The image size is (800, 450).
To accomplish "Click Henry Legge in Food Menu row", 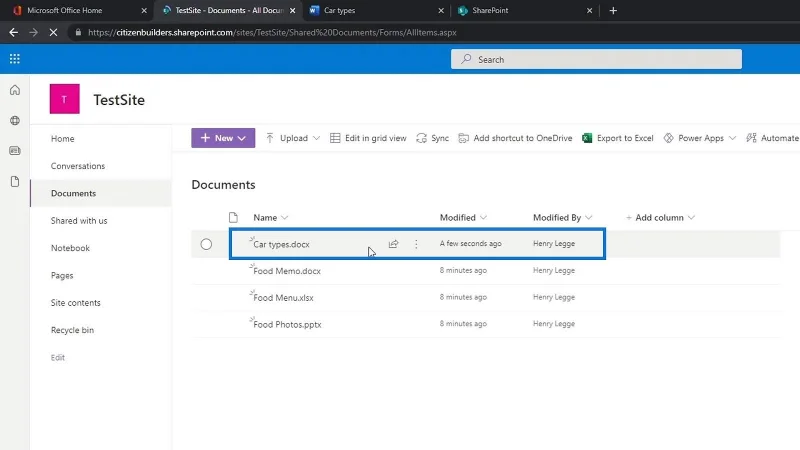I will (554, 297).
